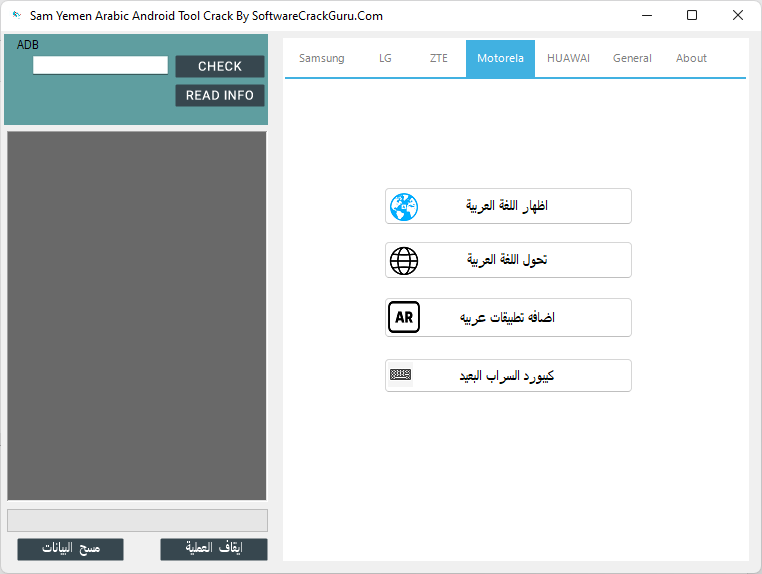This screenshot has height=574, width=762.
Task: Open the General tab
Action: coord(632,58)
